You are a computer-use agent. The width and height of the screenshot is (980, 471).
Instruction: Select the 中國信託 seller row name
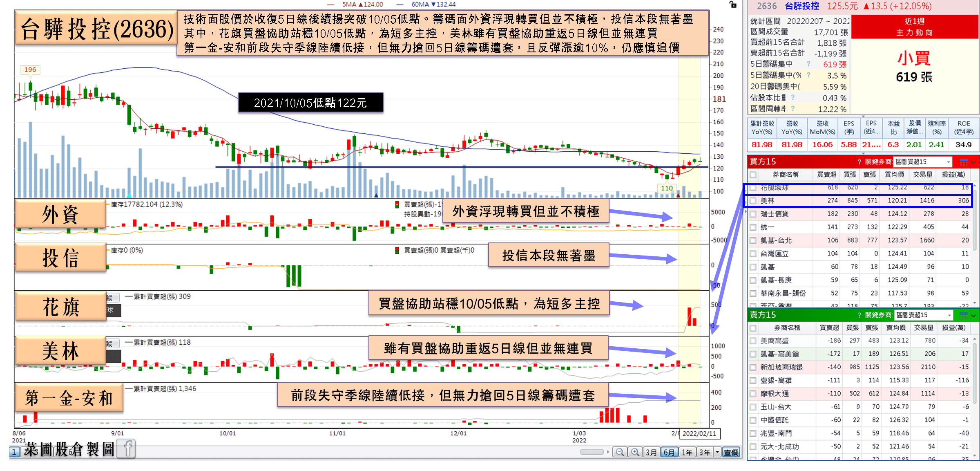coord(775,420)
